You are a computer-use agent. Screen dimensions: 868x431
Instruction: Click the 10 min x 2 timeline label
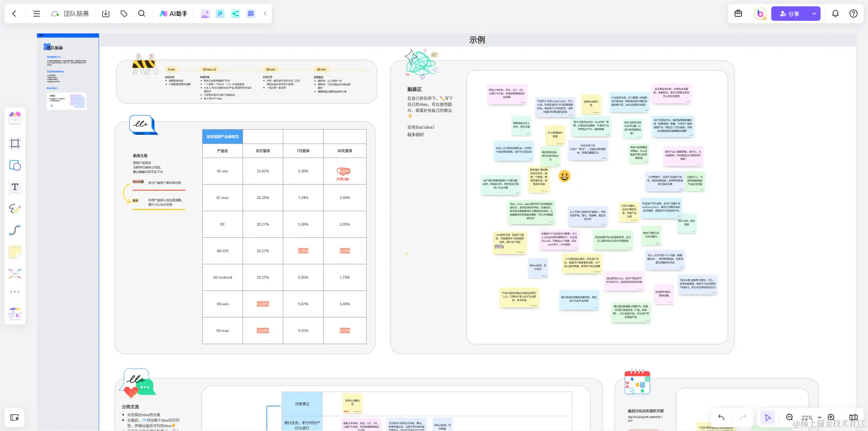(209, 69)
